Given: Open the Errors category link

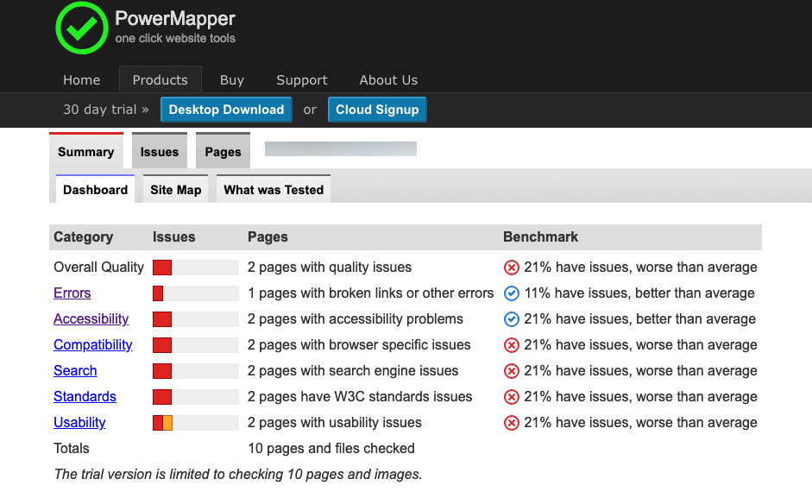Looking at the screenshot, I should [72, 293].
